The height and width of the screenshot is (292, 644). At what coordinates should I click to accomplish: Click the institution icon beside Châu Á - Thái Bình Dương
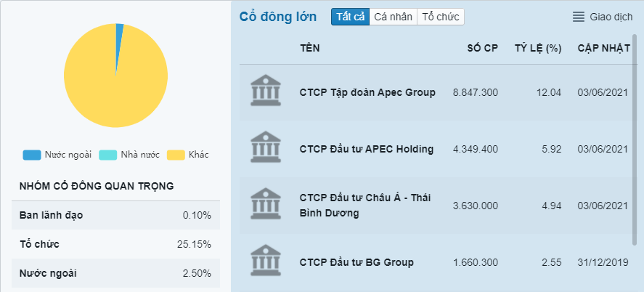265,204
